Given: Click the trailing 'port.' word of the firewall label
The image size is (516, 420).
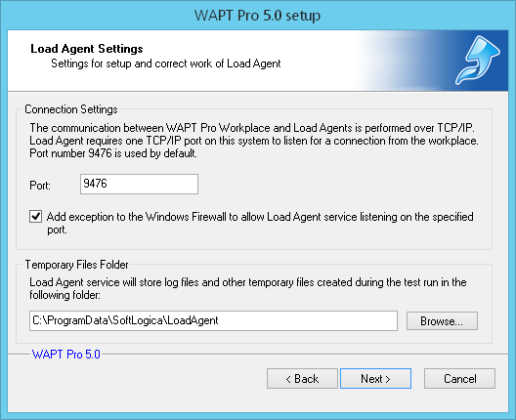Looking at the screenshot, I should [57, 230].
